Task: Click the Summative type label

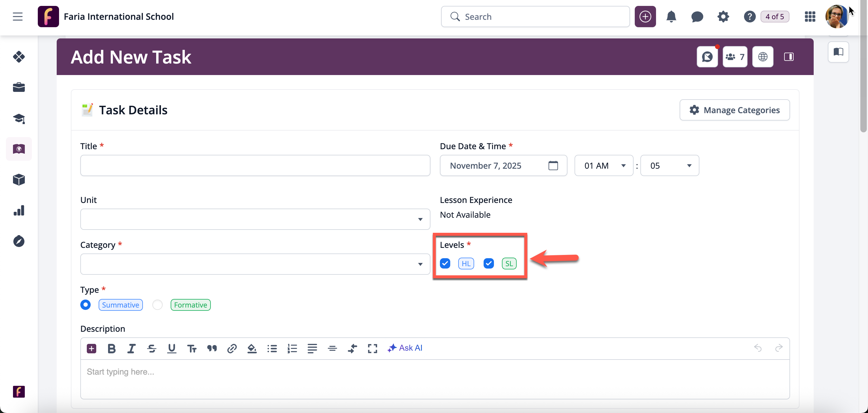Action: coord(121,305)
